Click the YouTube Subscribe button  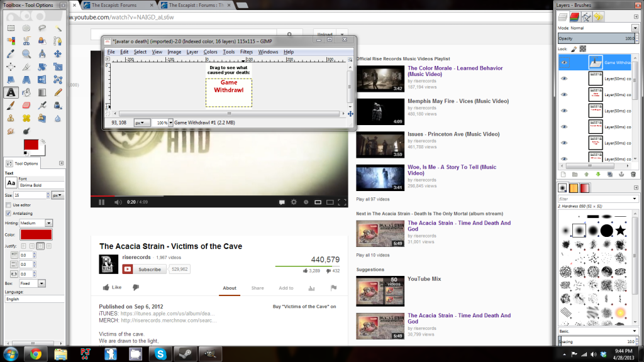pyautogui.click(x=145, y=269)
